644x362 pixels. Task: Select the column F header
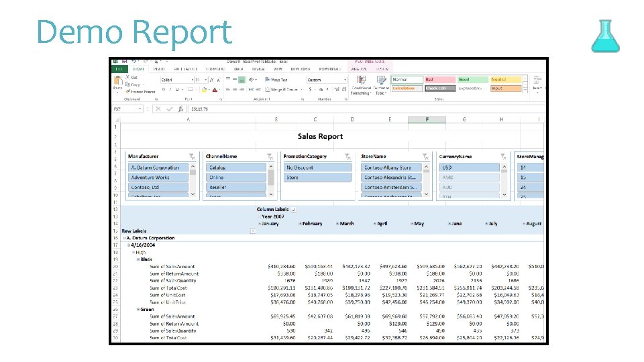tap(427, 119)
